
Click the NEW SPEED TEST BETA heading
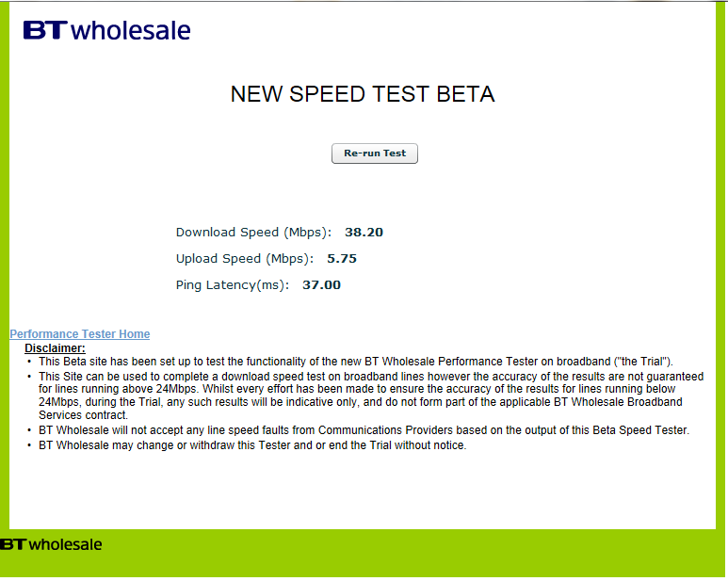363,94
